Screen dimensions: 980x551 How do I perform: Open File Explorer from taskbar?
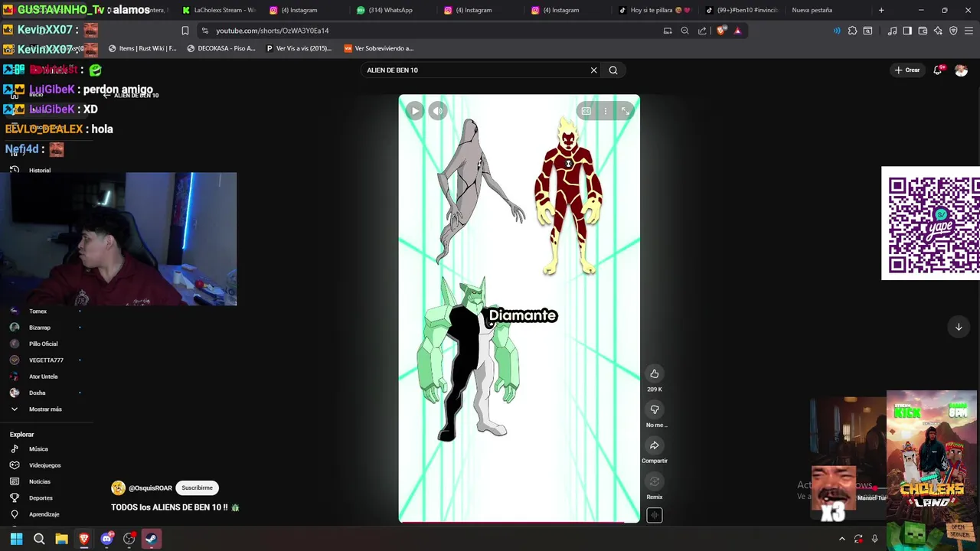tap(61, 539)
